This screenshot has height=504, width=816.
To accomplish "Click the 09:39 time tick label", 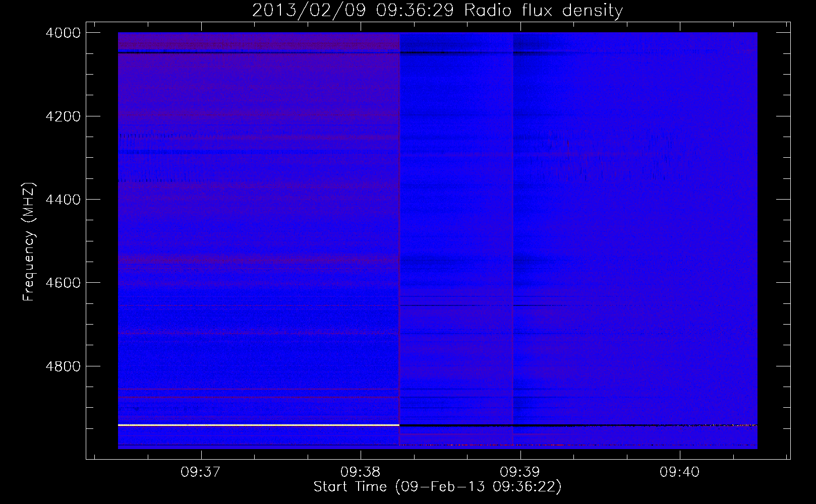I will pos(519,472).
